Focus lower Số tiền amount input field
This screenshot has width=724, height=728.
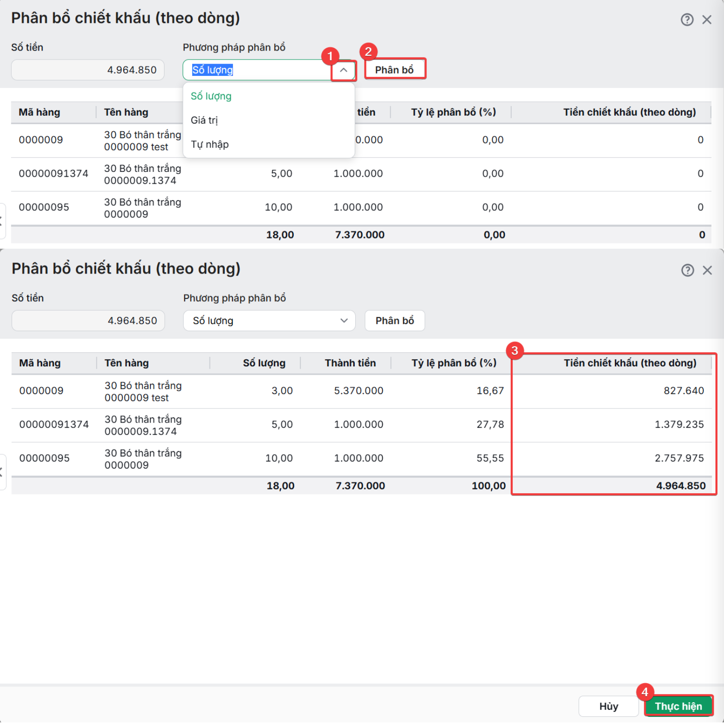[88, 321]
